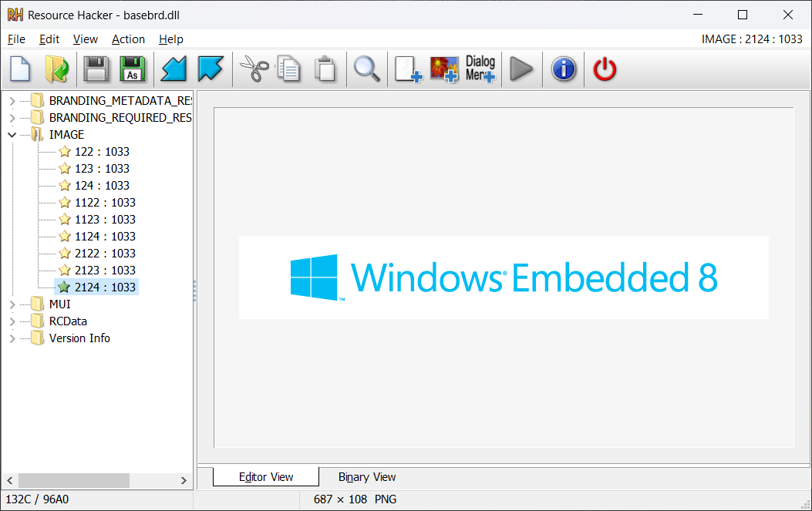Select resource 1123 : 1033
812x511 pixels.
[105, 220]
